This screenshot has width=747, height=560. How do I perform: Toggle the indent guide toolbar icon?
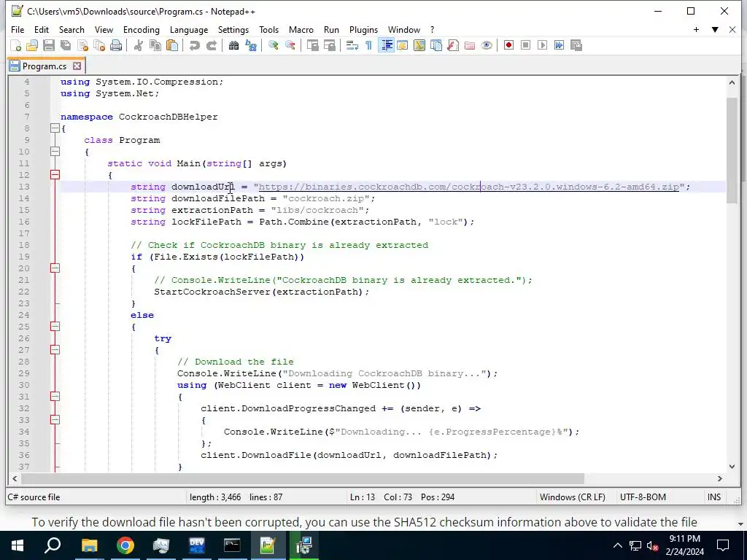(387, 45)
